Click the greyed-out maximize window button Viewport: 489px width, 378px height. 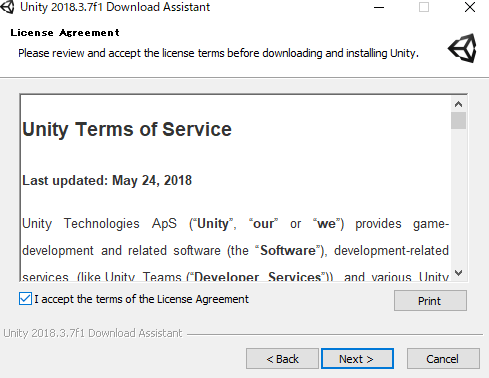pos(424,7)
